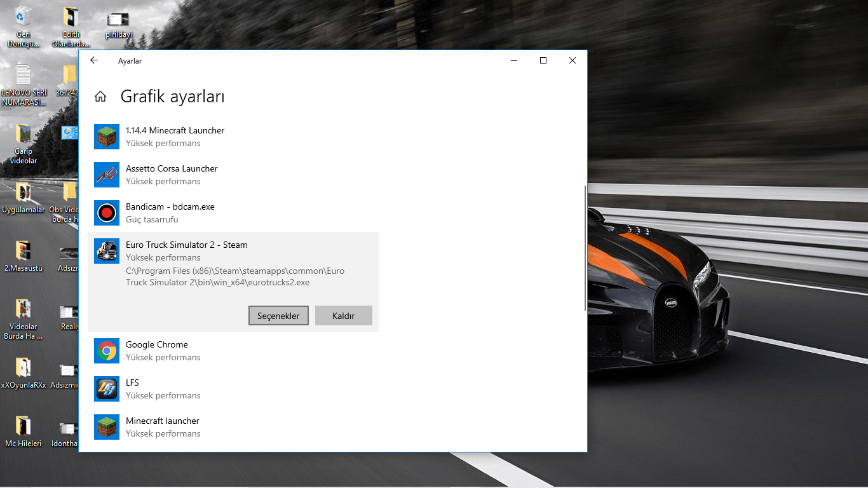Select the Google Chrome icon in the list
The height and width of the screenshot is (488, 868).
(107, 351)
